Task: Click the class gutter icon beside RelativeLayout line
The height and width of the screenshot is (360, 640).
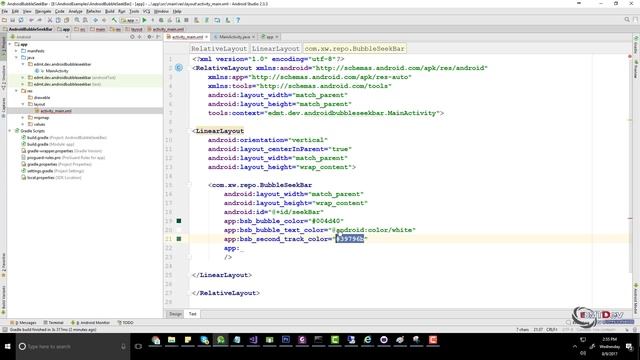Action: (x=179, y=68)
